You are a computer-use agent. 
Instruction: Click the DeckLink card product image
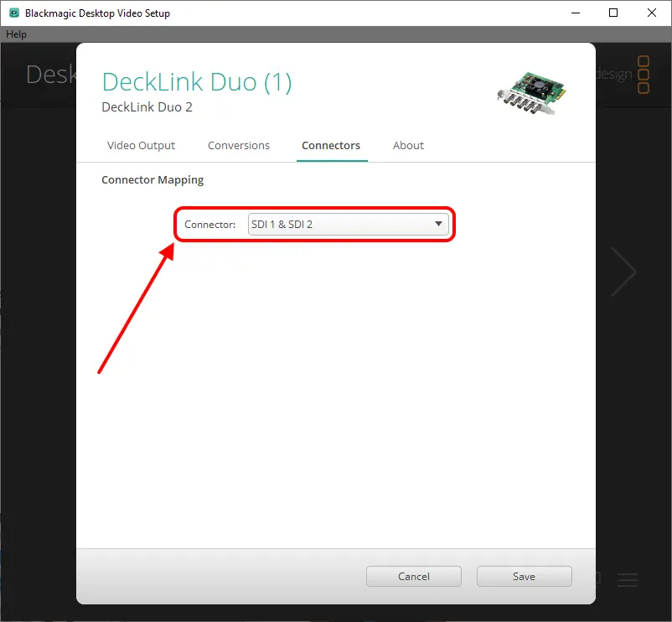pyautogui.click(x=530, y=91)
